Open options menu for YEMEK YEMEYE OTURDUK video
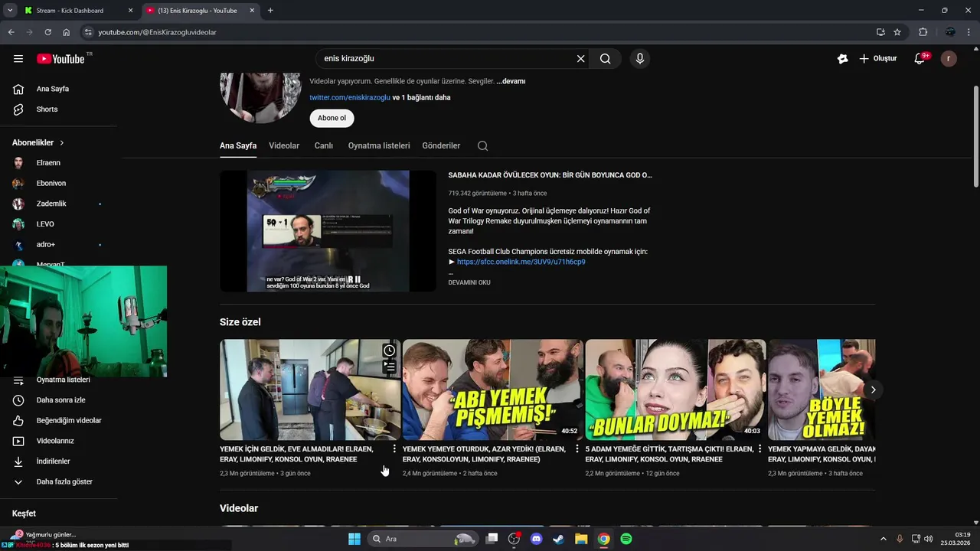This screenshot has height=551, width=980. 577,449
